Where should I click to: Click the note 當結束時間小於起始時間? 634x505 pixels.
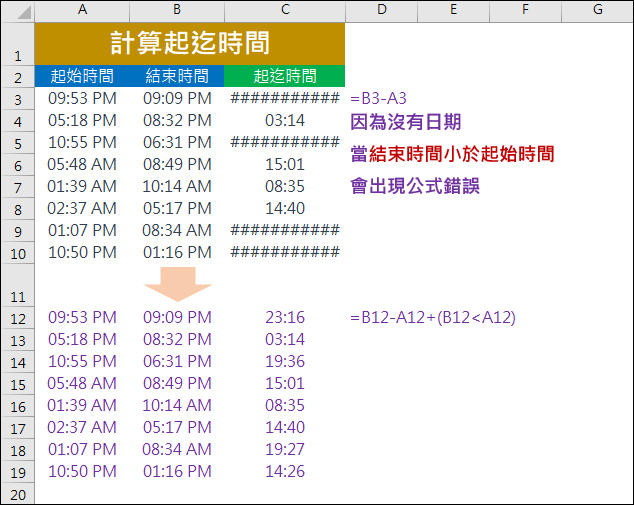point(452,154)
